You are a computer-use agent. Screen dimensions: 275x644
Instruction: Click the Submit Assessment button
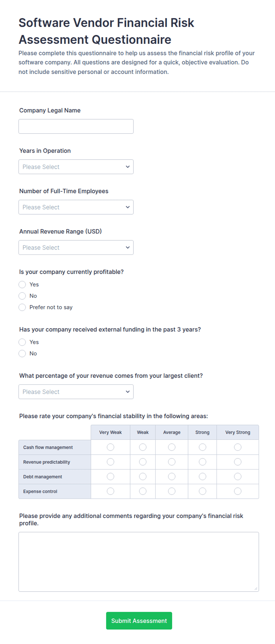(139, 621)
